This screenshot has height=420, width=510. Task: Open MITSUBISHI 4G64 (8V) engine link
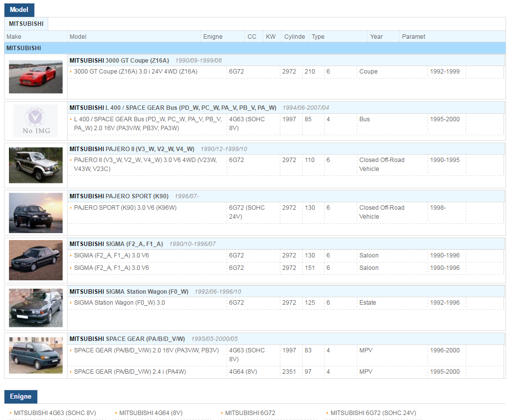151,413
